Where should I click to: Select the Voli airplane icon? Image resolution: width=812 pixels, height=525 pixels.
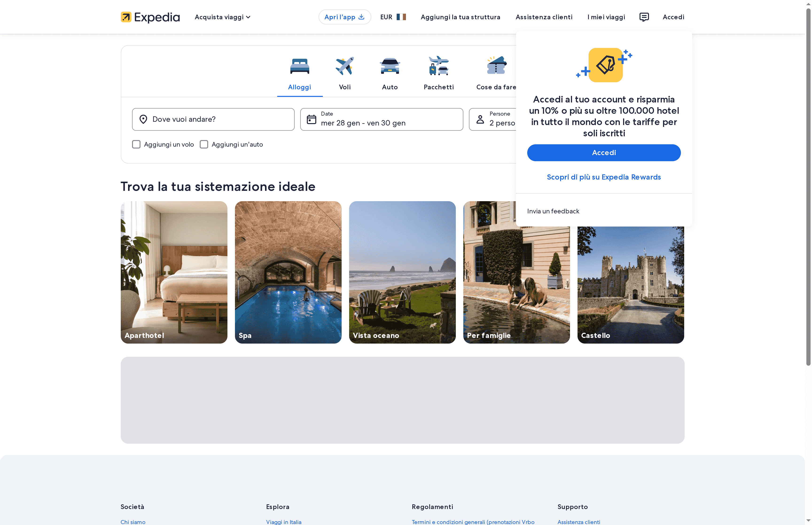point(344,66)
